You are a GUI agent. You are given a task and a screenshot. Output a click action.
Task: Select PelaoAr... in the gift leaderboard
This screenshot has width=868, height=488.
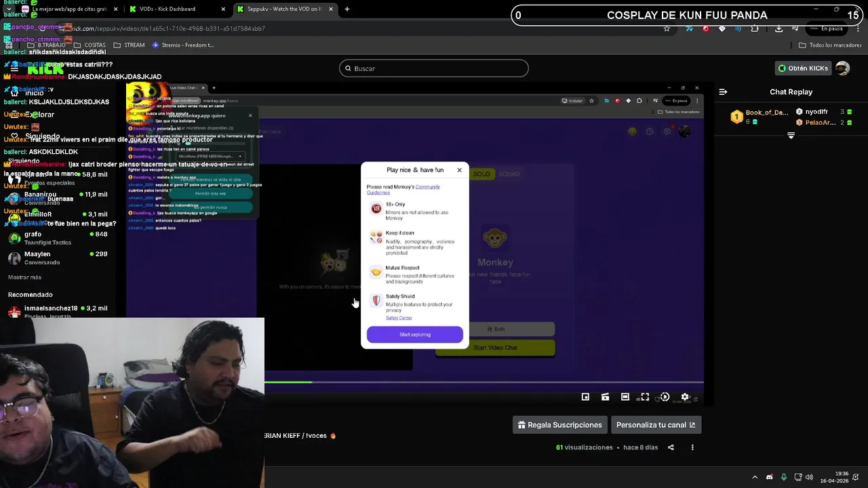[824, 123]
